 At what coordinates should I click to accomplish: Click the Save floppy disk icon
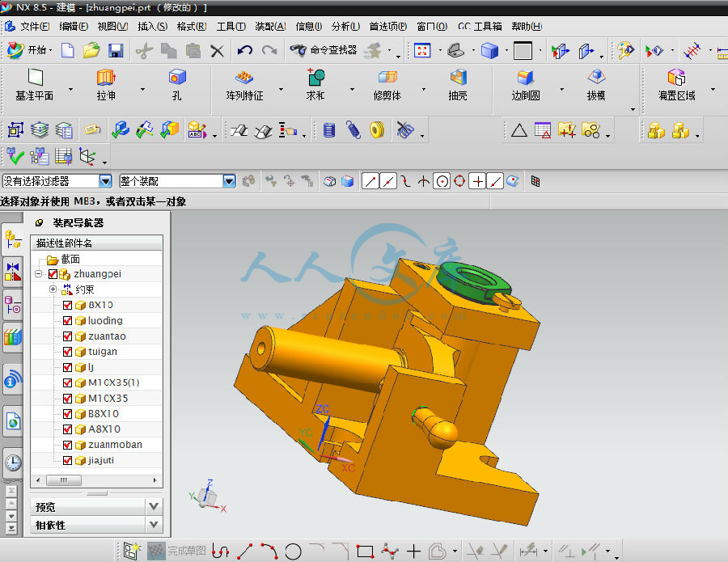[x=116, y=51]
